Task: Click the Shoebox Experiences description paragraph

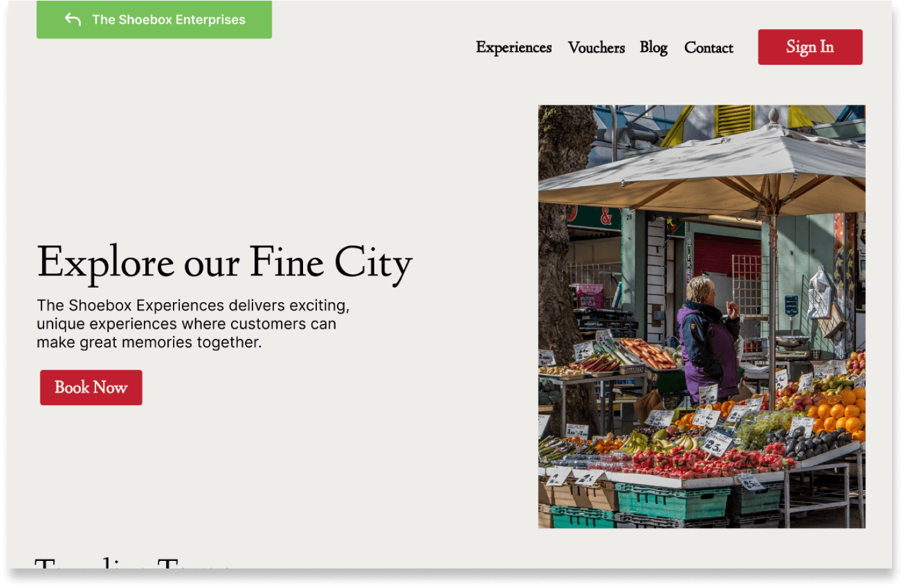Action: click(x=193, y=324)
